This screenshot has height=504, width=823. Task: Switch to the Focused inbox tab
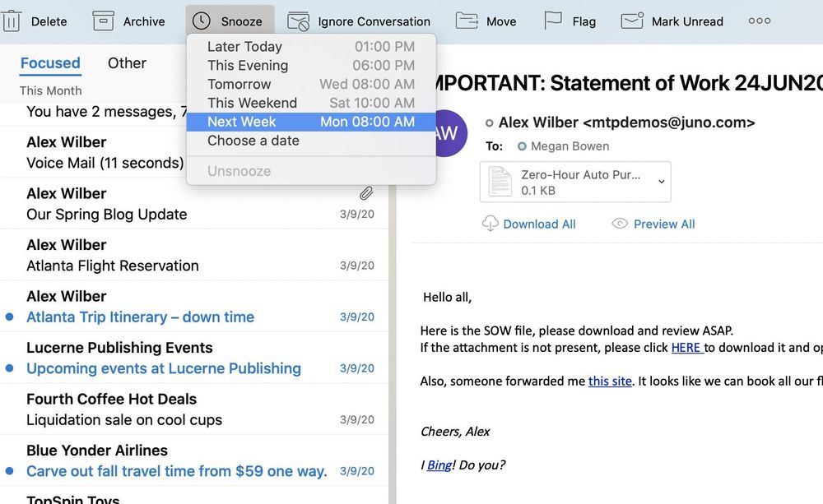coord(50,63)
